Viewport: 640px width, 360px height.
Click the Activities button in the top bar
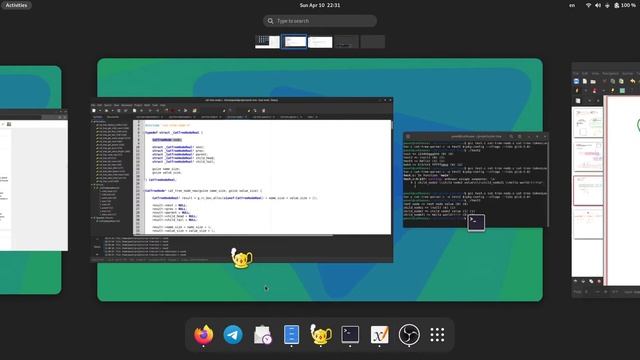click(16, 5)
